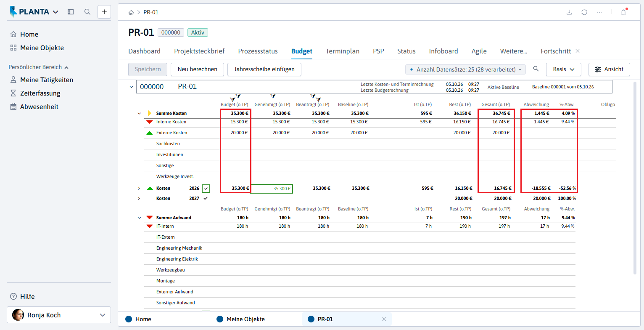Collapse the 000000 PR-01 header row
644x330 pixels.
click(131, 87)
